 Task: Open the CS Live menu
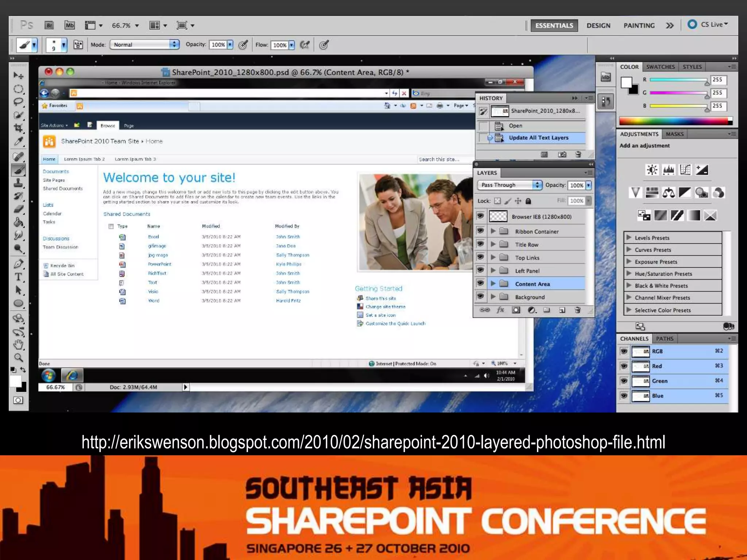708,24
